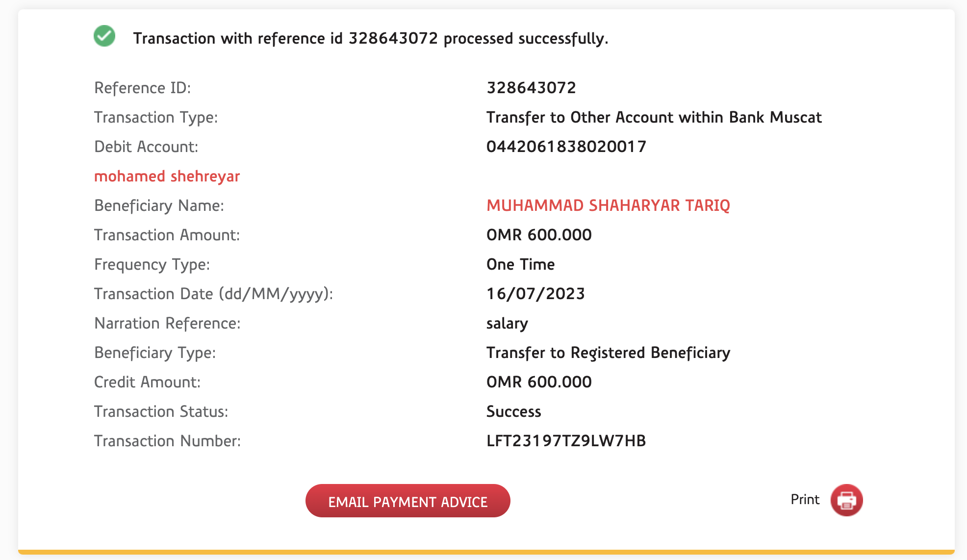Viewport: 967px width, 560px height.
Task: Click the green success checkmark icon
Action: [x=104, y=36]
